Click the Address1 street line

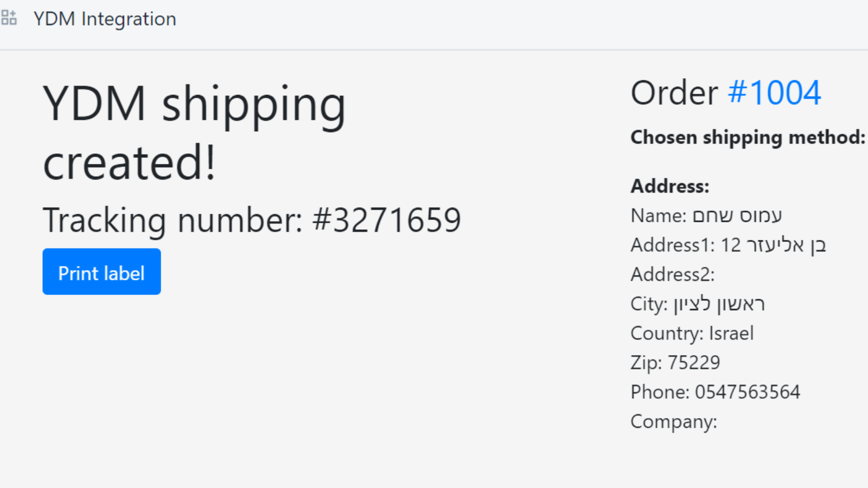(x=728, y=245)
